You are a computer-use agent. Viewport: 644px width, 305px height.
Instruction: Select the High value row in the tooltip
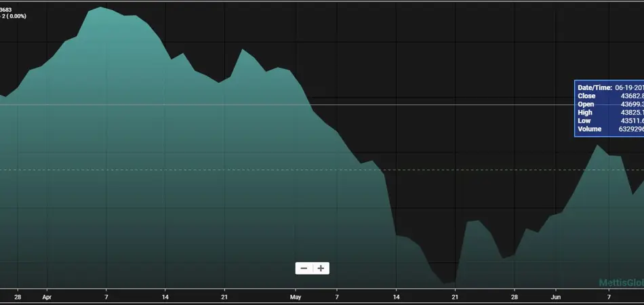[610, 112]
